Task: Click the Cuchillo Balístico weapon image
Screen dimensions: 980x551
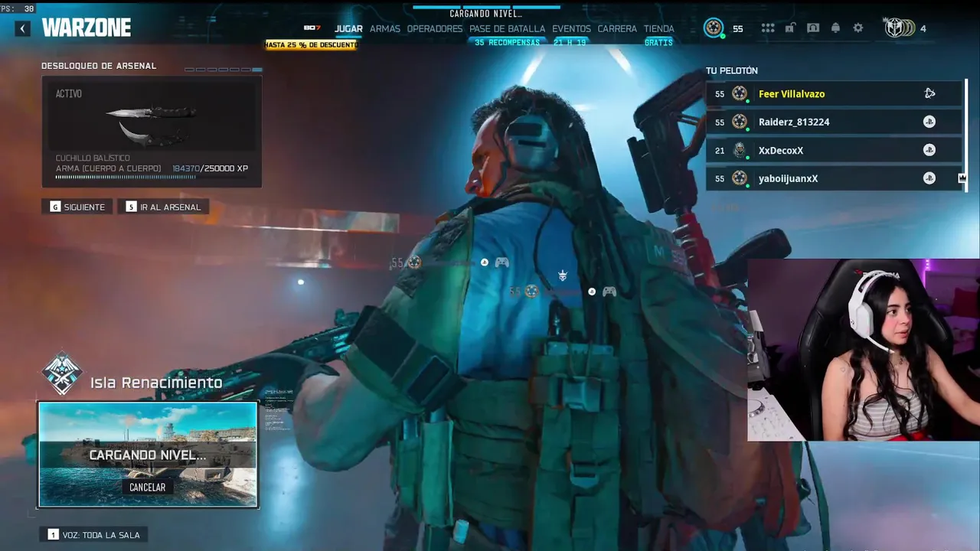Action: [x=153, y=125]
